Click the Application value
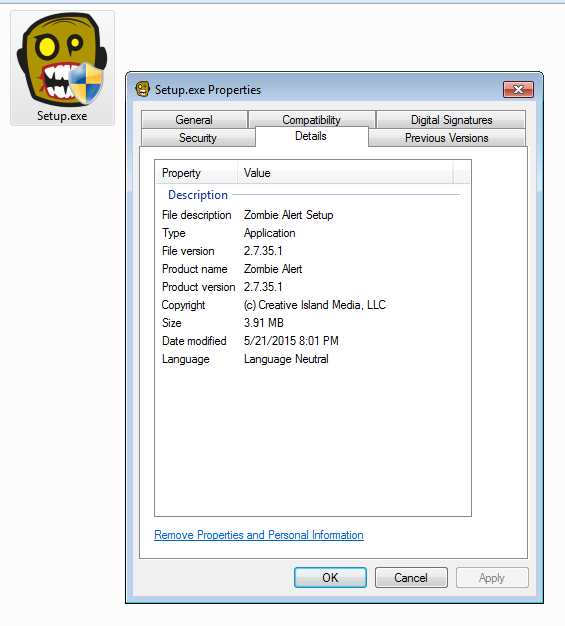 click(270, 233)
